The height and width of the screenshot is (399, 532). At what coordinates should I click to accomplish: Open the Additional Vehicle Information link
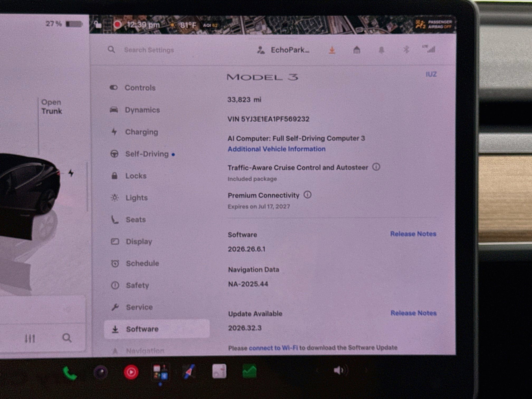point(277,149)
